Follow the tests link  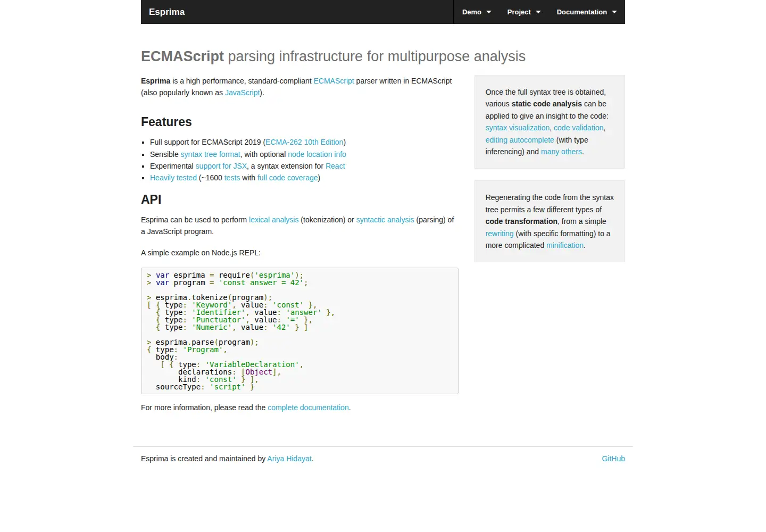pyautogui.click(x=232, y=178)
